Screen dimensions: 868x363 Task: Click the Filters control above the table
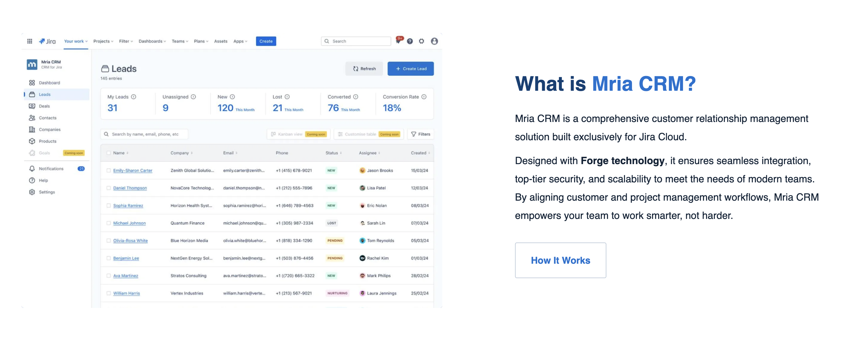click(420, 134)
